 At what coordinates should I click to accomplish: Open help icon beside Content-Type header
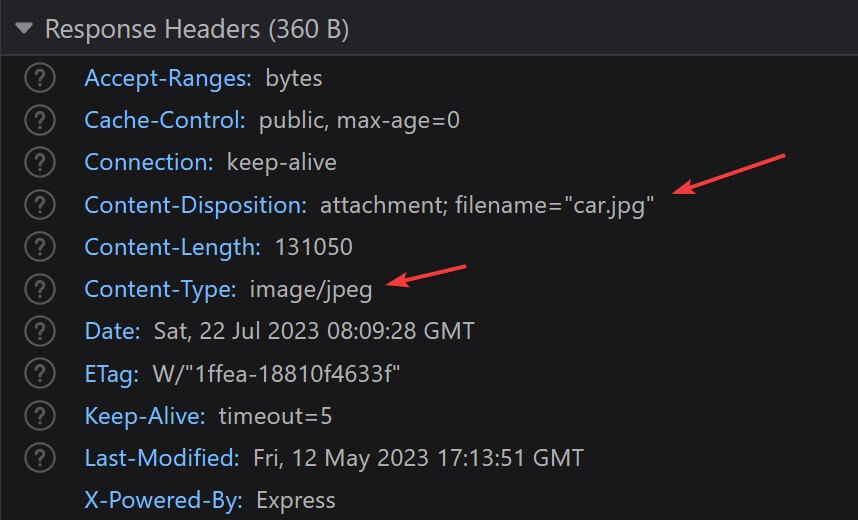(x=40, y=288)
